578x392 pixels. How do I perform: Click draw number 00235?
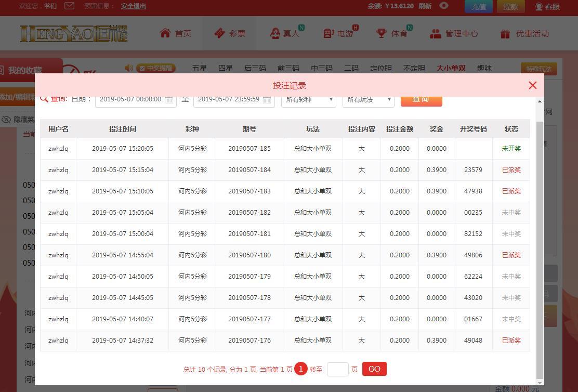(473, 213)
